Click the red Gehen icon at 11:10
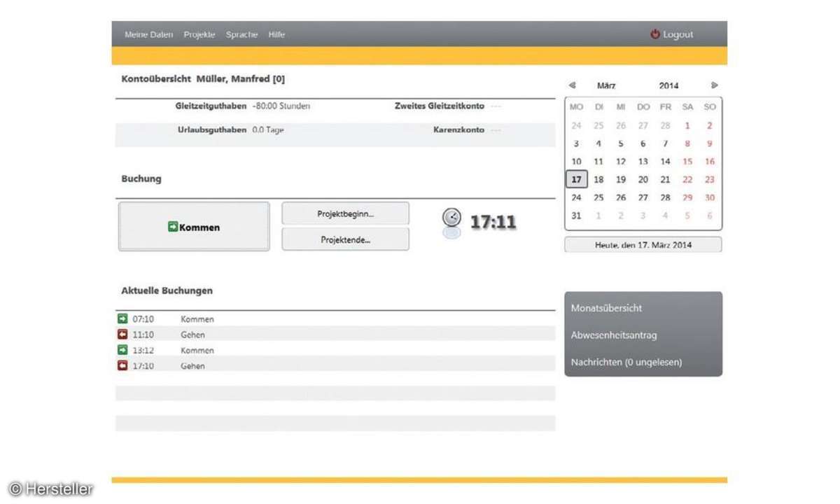The width and height of the screenshot is (840, 504). (x=123, y=335)
